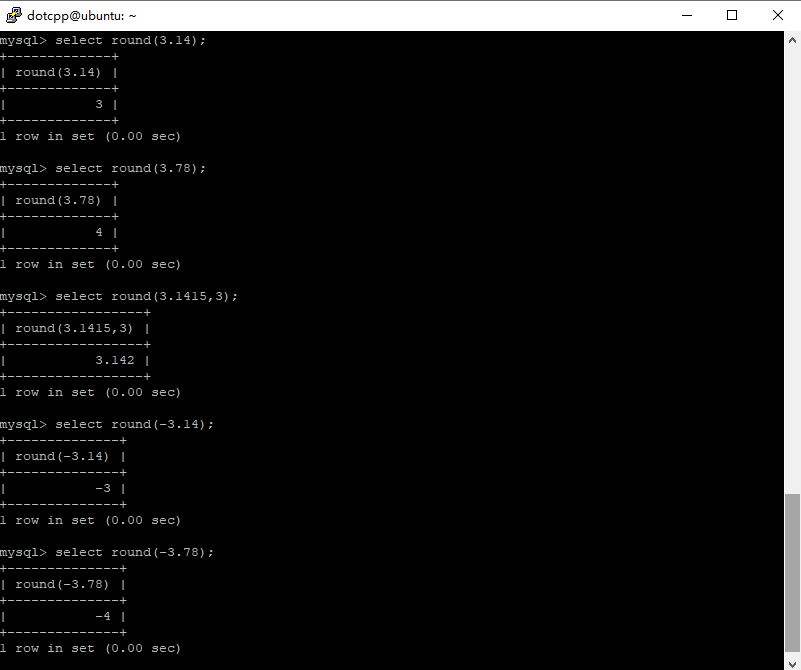Click the 'select round(3.78);' command line
The height and width of the screenshot is (670, 801).
pyautogui.click(x=130, y=168)
